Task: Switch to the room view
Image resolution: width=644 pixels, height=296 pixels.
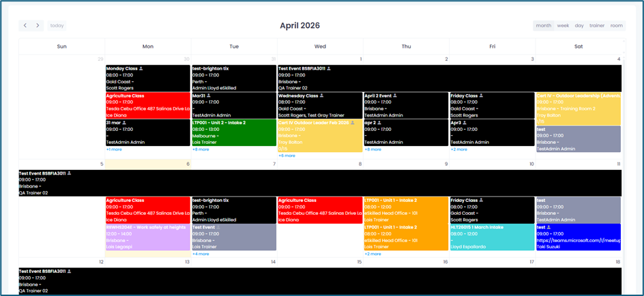Action: click(617, 25)
